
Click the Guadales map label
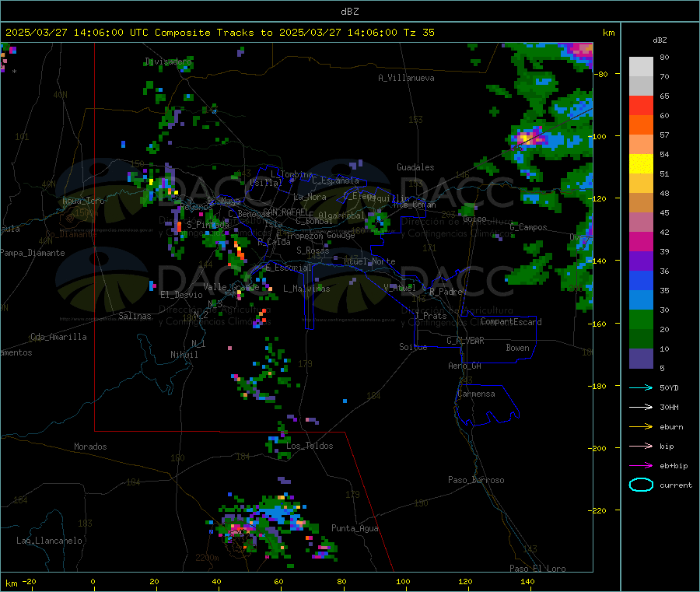point(415,167)
